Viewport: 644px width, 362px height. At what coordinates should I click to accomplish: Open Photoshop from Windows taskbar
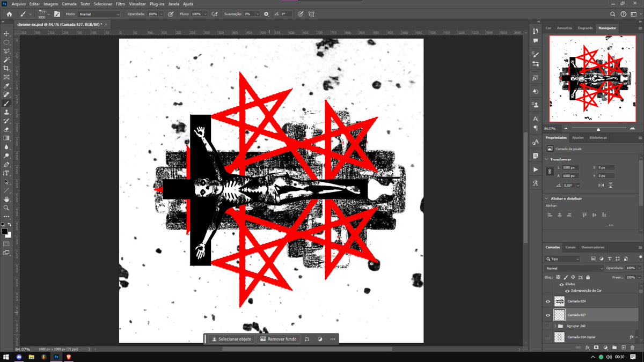pyautogui.click(x=56, y=357)
